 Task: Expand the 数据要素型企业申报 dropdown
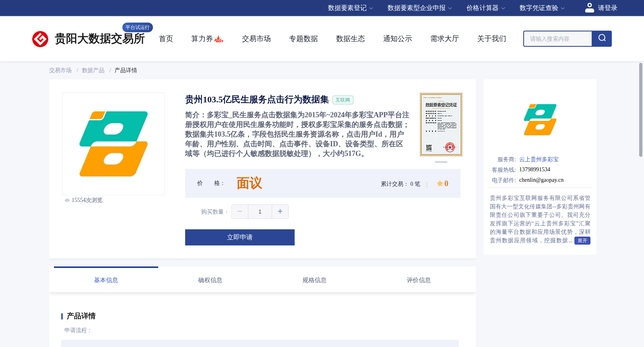tap(420, 8)
